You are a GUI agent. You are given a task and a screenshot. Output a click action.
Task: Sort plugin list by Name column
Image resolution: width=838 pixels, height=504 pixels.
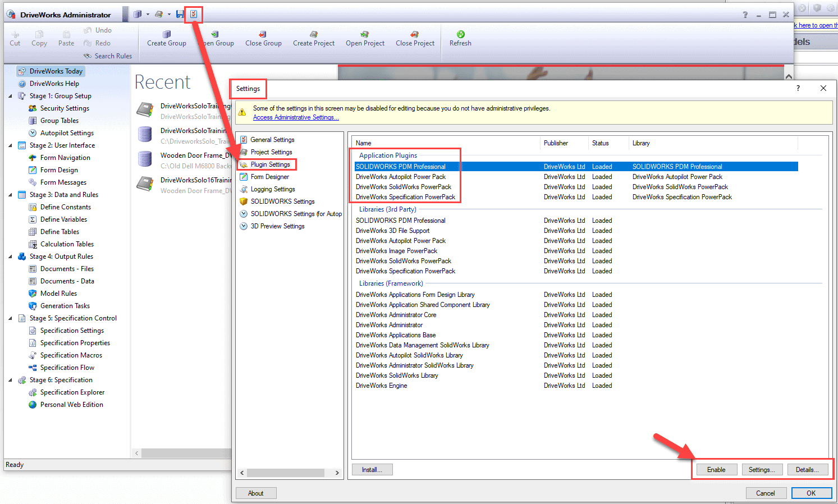point(446,143)
